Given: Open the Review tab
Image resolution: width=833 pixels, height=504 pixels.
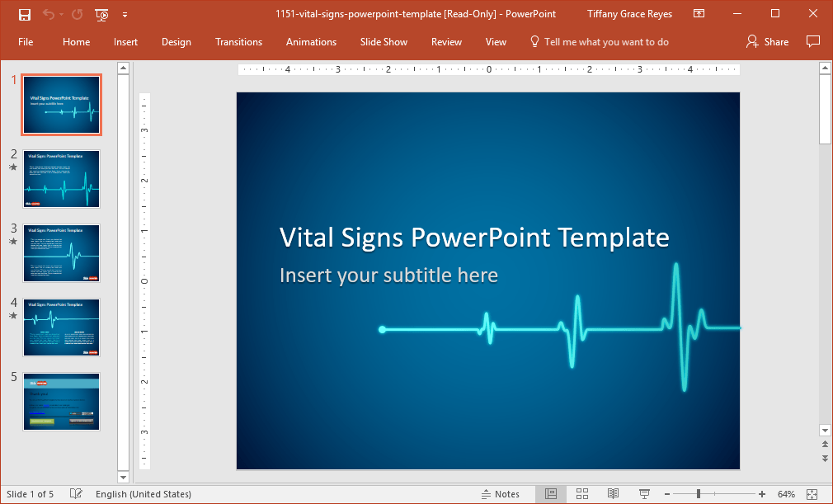Looking at the screenshot, I should [446, 42].
